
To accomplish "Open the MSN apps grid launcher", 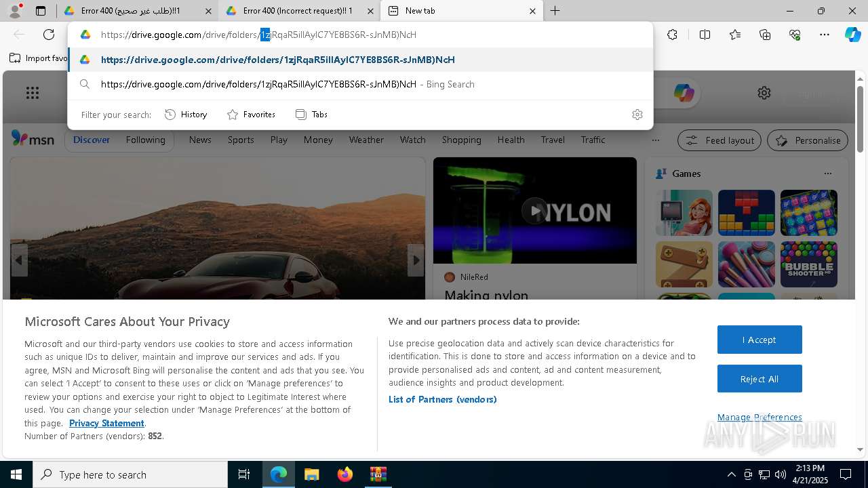I will pyautogui.click(x=33, y=93).
